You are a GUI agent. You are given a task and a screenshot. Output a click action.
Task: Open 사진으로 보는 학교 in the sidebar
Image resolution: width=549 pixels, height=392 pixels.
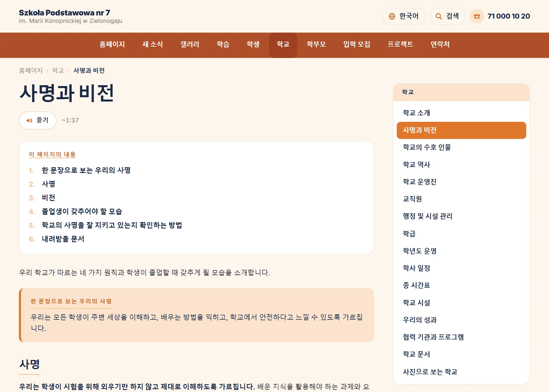[x=461, y=372]
